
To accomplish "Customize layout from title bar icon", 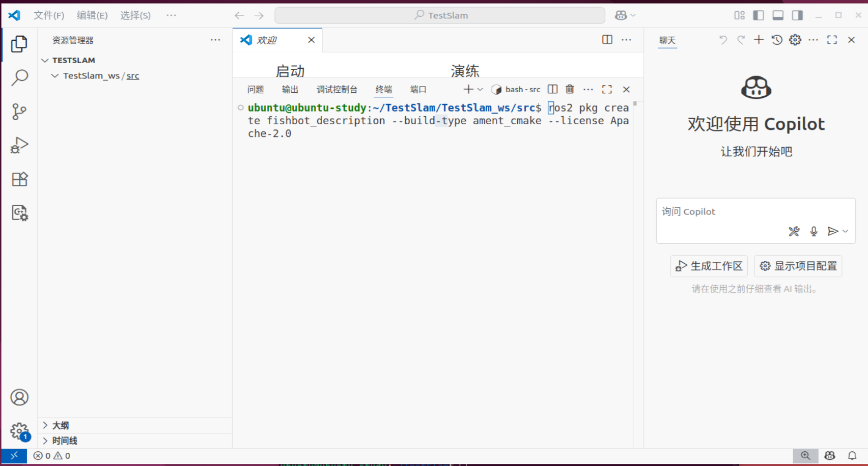I will 739,16.
